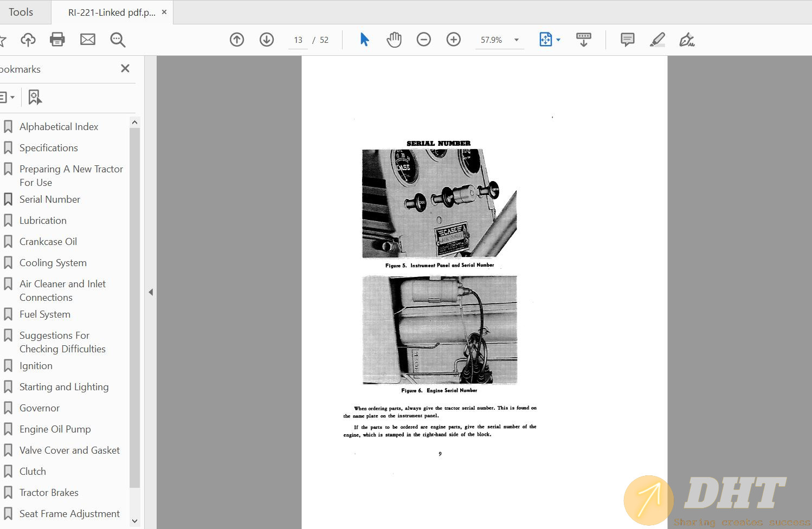Click the bookmarks panel scrollbar thumb

click(135, 308)
